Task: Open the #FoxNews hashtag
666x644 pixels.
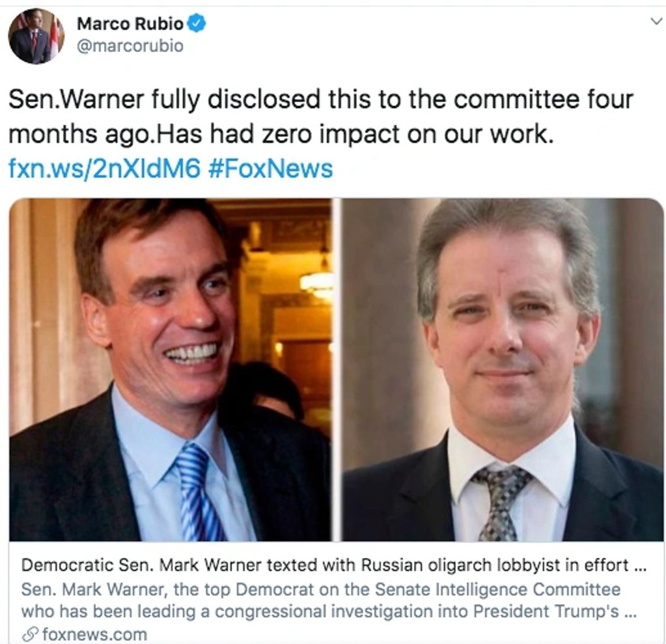Action: [271, 168]
